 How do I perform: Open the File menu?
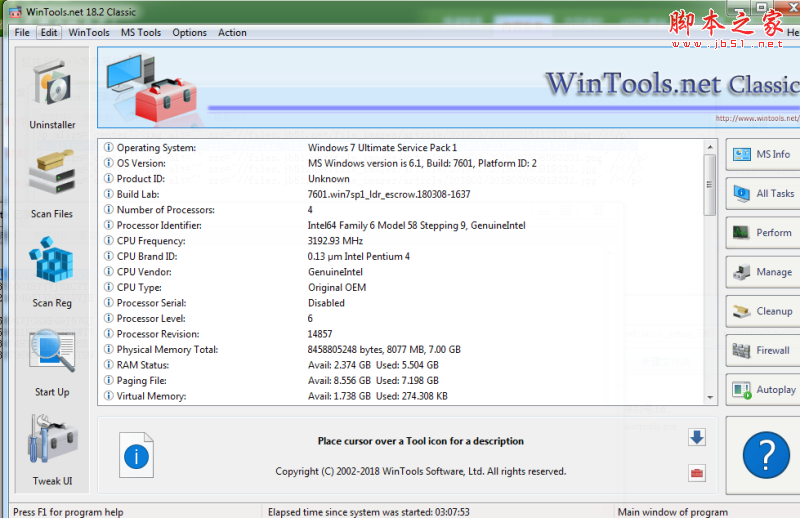click(x=22, y=33)
